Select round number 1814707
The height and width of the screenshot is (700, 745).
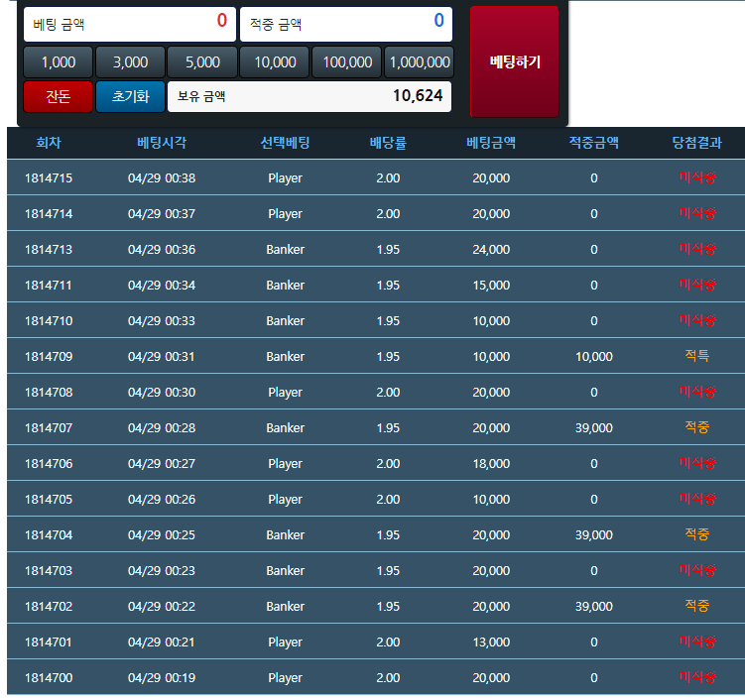[49, 428]
